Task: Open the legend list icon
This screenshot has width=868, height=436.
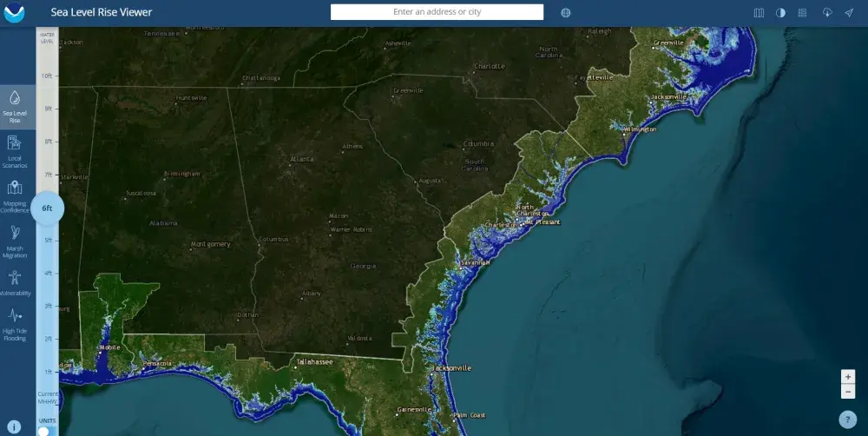Action: (x=803, y=13)
